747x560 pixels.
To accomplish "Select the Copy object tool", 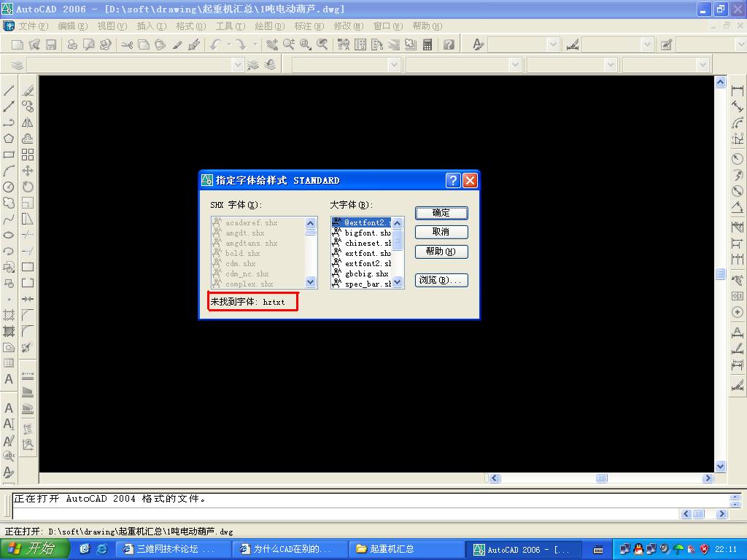I will 28,106.
